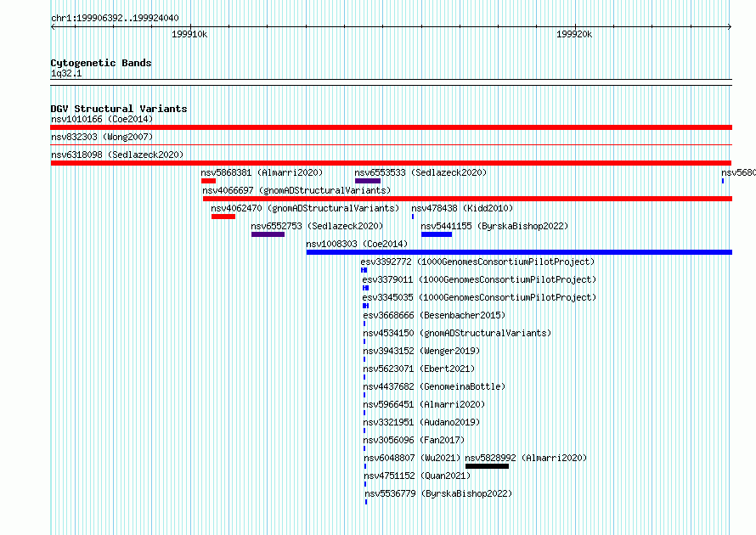Open nsv4437682 (GenomeinaBottle) label
This screenshot has width=756, height=535.
click(x=434, y=386)
